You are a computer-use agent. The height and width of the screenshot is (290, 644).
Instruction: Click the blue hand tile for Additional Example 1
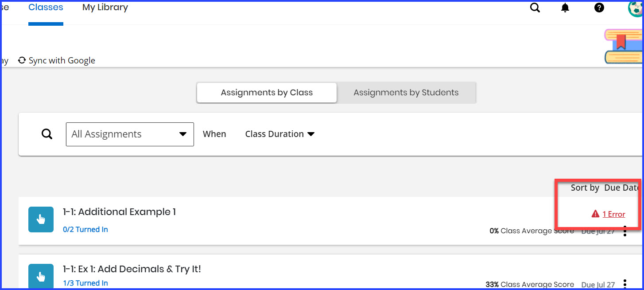(41, 219)
